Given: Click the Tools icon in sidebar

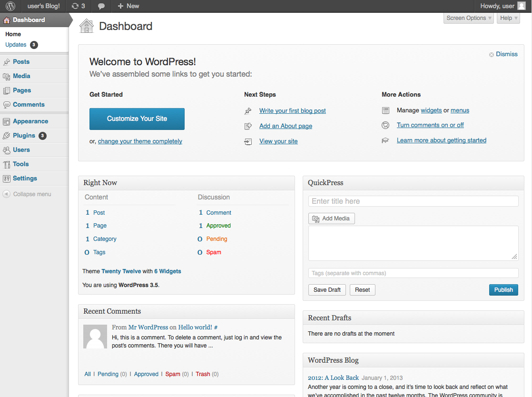Looking at the screenshot, I should pyautogui.click(x=7, y=165).
